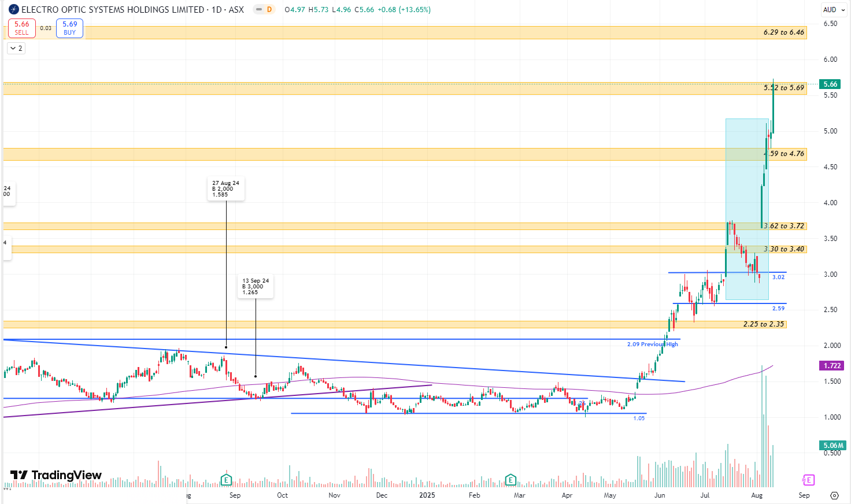
Task: Open the earnings marker near September 2024
Action: [226, 480]
